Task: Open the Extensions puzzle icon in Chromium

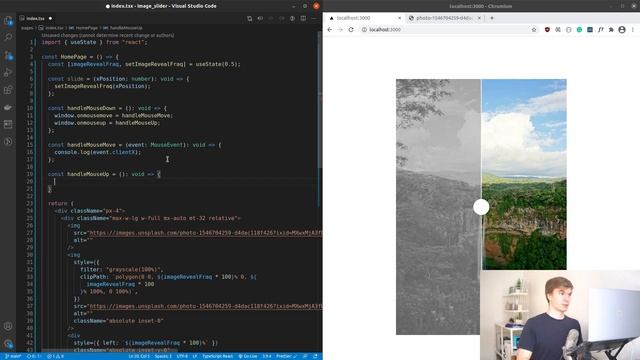Action: click(x=611, y=29)
